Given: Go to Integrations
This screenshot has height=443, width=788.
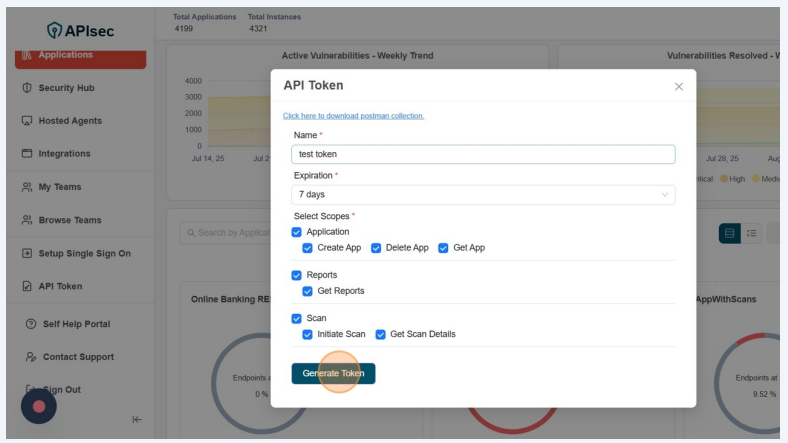Looking at the screenshot, I should [x=64, y=154].
